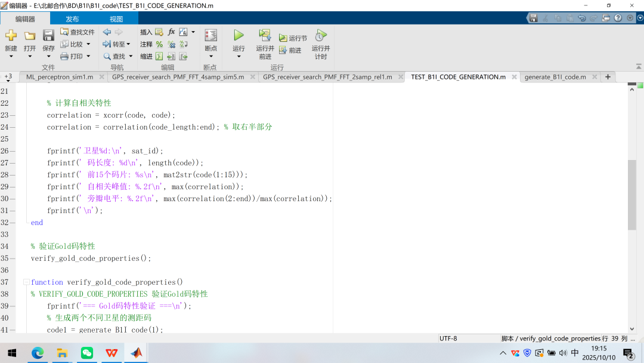Click the Run and Time (运行并计时) icon
The height and width of the screenshot is (363, 644).
pyautogui.click(x=321, y=35)
